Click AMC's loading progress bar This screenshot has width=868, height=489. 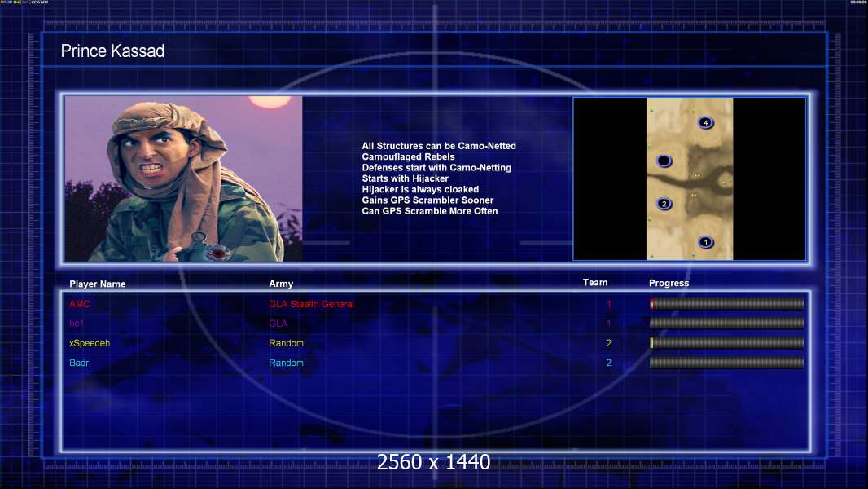tap(726, 303)
